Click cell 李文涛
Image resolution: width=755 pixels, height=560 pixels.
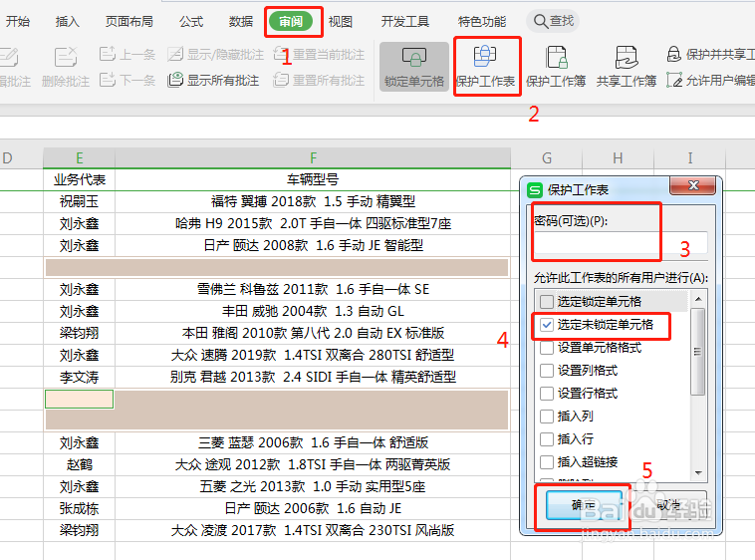tap(79, 377)
